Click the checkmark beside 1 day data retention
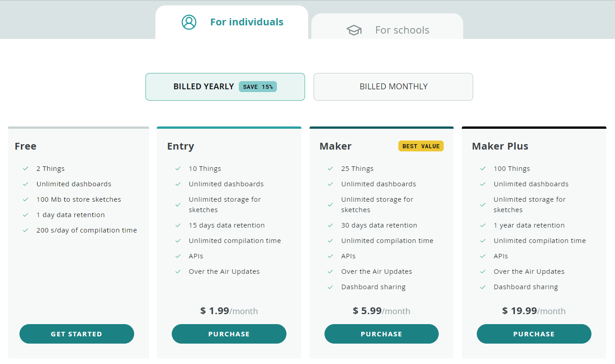Viewport: 615px width, 364px height. pos(26,215)
